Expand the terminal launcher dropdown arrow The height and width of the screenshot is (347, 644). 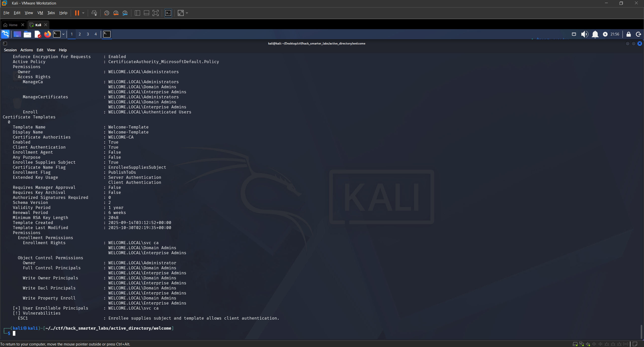[x=63, y=34]
